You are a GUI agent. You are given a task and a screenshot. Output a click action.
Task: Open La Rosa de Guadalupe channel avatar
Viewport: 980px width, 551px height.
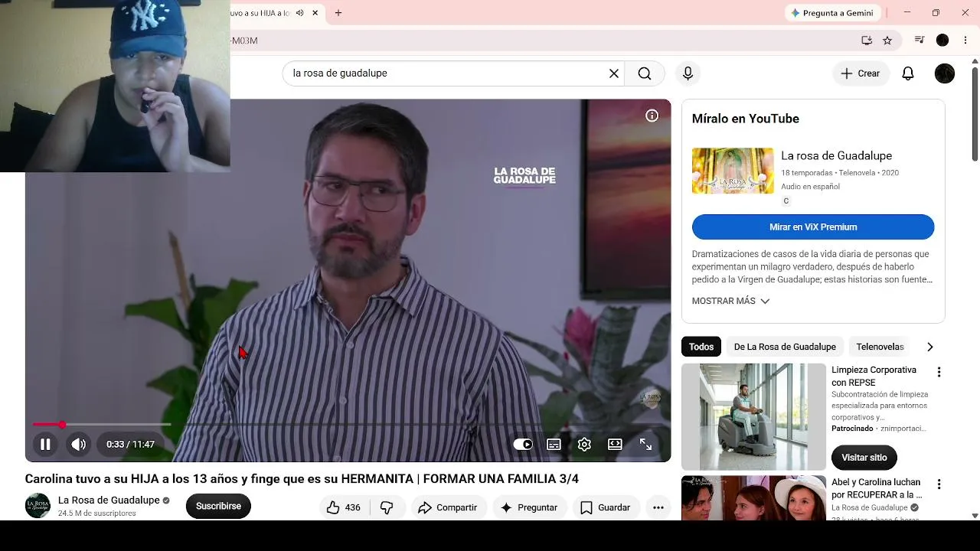click(x=38, y=506)
